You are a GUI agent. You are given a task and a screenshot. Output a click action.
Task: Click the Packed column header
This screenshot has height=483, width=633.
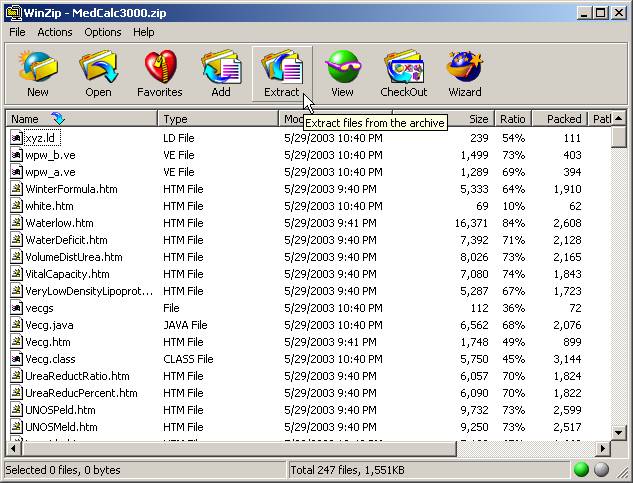[x=563, y=119]
